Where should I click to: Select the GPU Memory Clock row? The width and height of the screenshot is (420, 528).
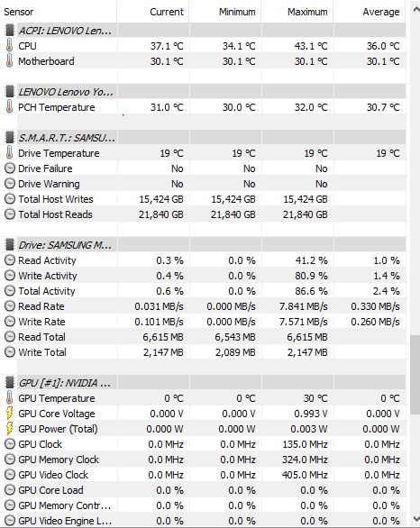[x=203, y=460]
